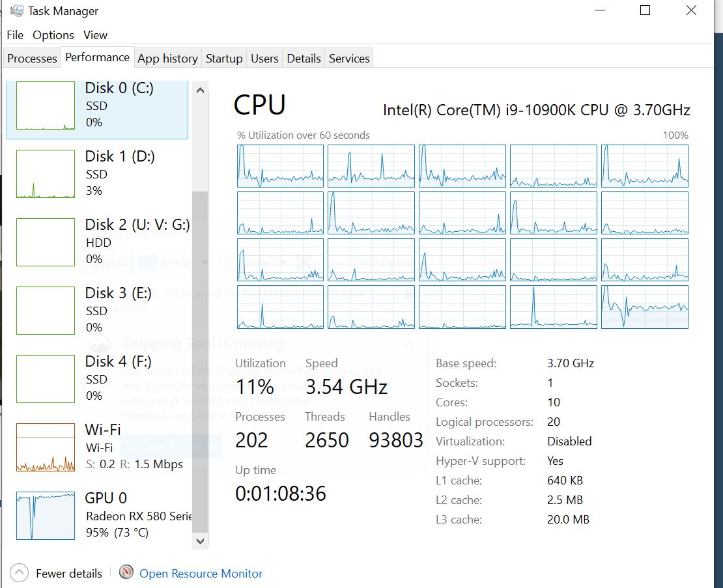Click the % Utilization over 60 seconds label
Viewport: 723px width, 588px height.
304,135
